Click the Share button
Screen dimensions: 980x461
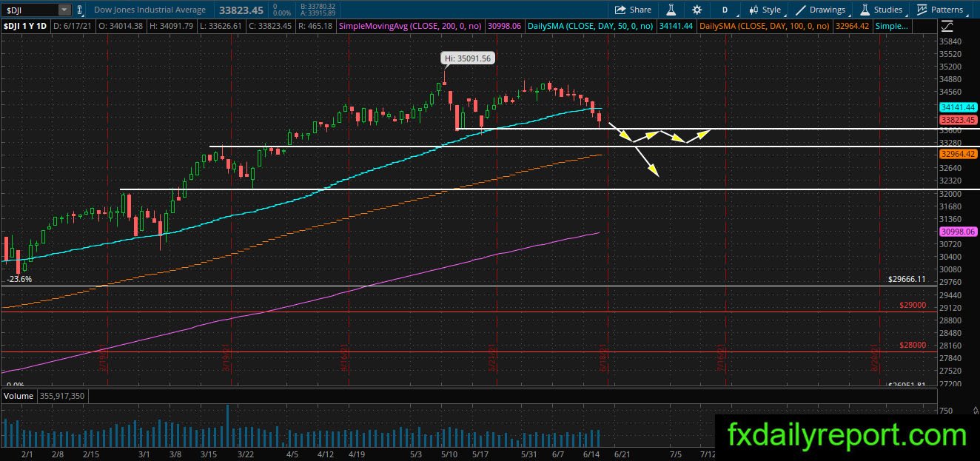click(x=634, y=10)
